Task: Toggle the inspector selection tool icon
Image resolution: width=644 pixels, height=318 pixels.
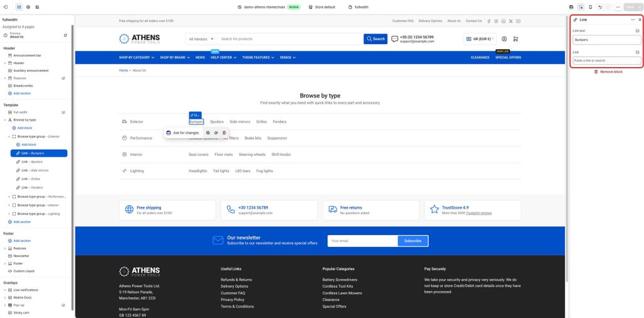Action: [580, 7]
